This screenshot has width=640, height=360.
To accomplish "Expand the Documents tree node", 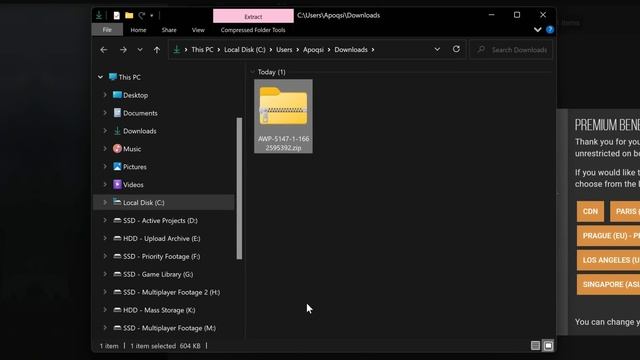I will [x=105, y=113].
